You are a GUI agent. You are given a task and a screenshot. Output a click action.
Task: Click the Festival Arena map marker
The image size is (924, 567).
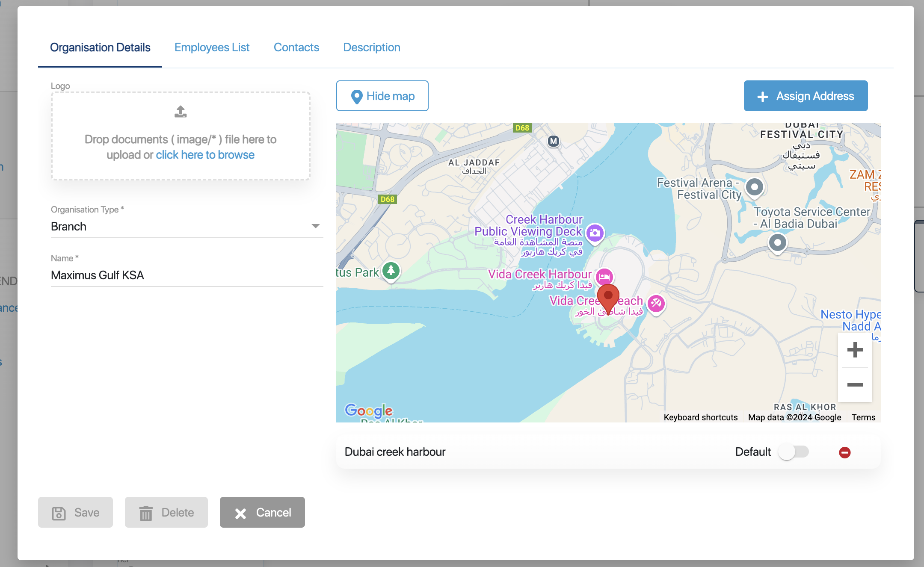click(755, 187)
